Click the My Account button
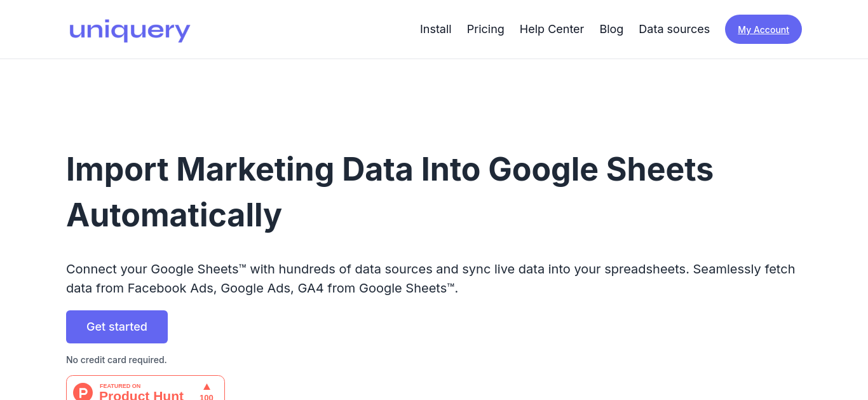 pyautogui.click(x=763, y=29)
